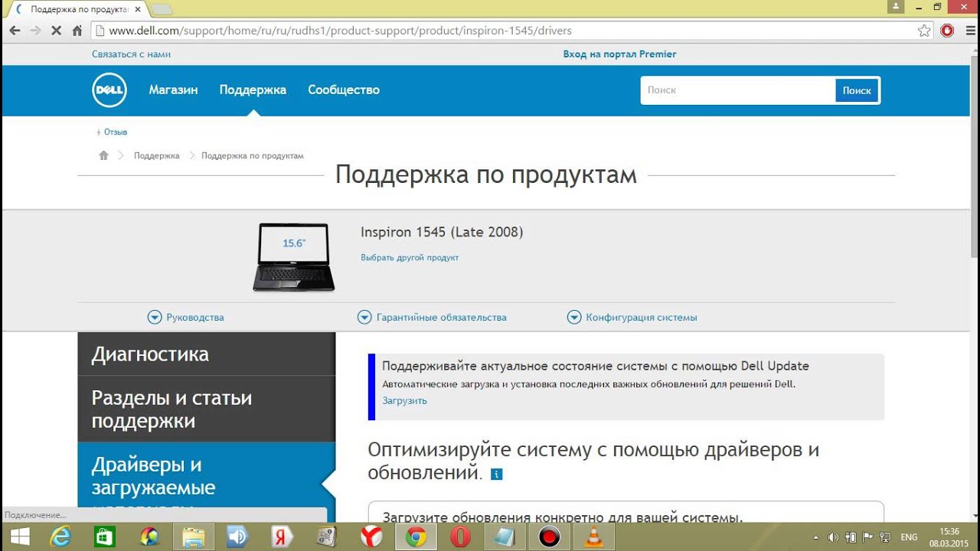Open the white Yandex icon on taskbar
This screenshot has width=980, height=551.
[x=283, y=537]
